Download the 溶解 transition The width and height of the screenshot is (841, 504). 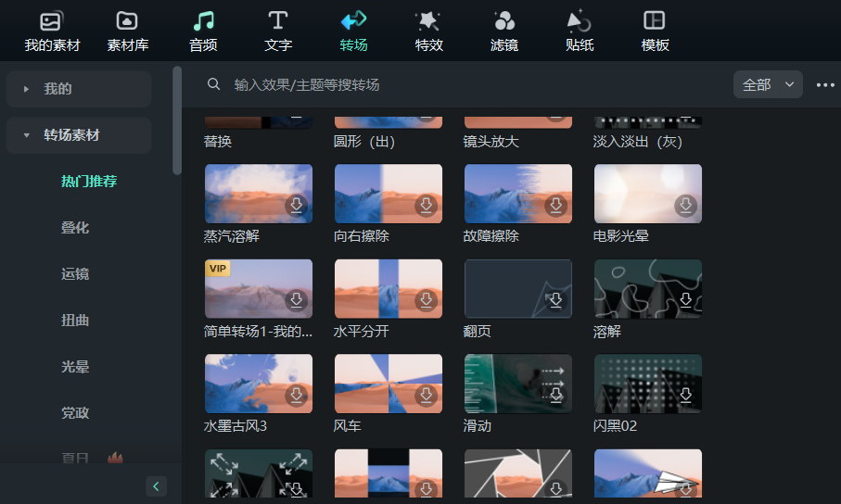click(685, 300)
